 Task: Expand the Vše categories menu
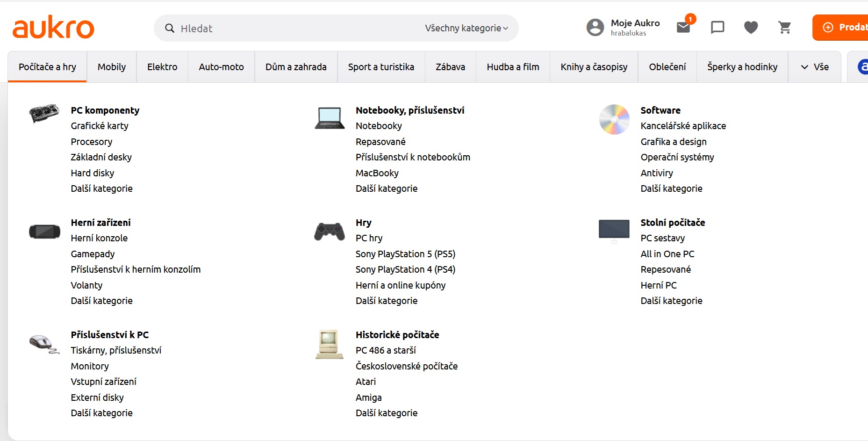(815, 67)
